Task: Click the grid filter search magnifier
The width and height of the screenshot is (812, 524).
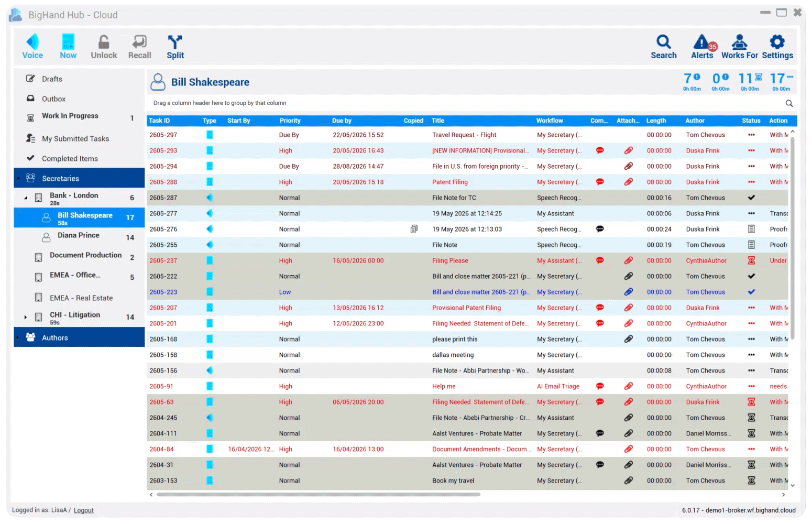Action: click(789, 103)
